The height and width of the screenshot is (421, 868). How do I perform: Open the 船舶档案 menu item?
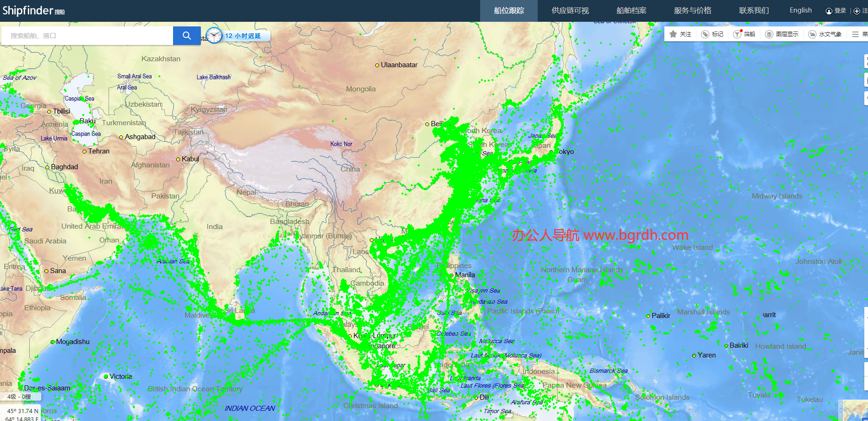tap(631, 11)
